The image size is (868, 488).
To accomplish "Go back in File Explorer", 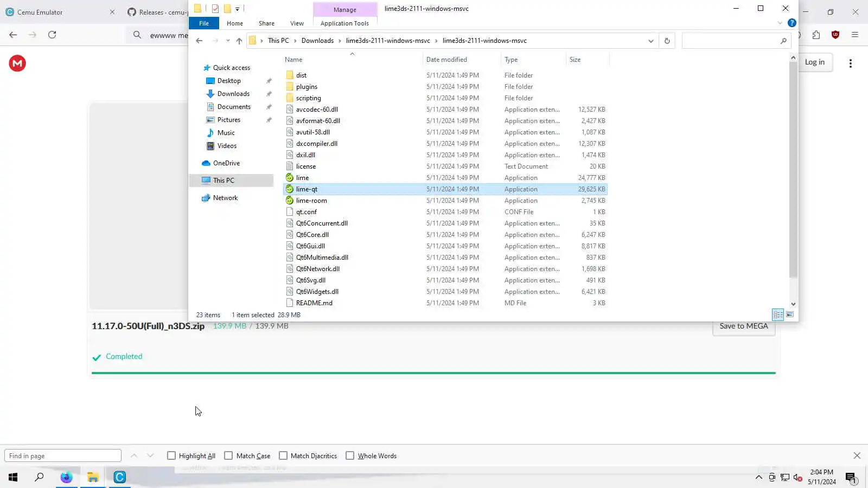I will click(199, 41).
